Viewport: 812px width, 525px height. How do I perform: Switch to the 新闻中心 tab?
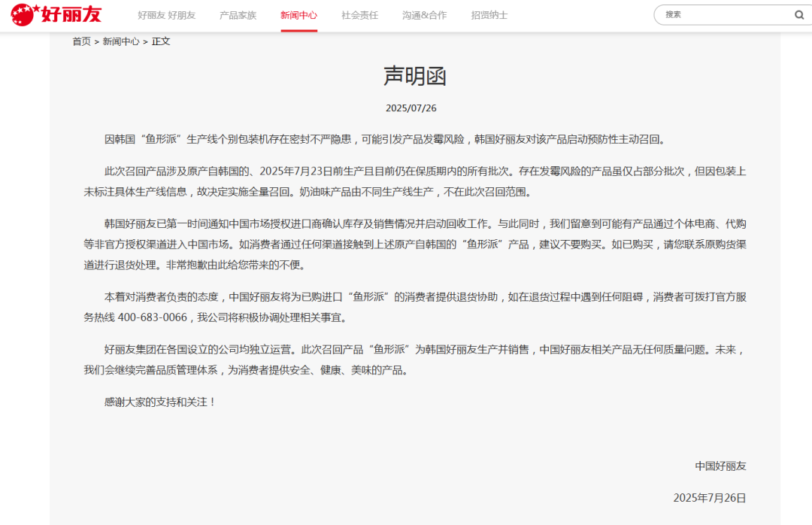[x=298, y=14]
